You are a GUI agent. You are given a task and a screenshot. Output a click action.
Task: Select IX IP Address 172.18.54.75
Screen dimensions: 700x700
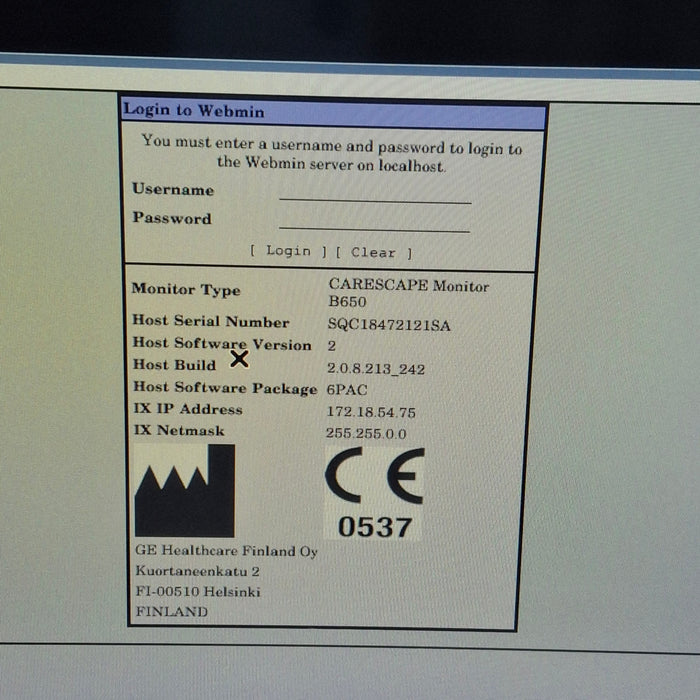click(x=371, y=412)
